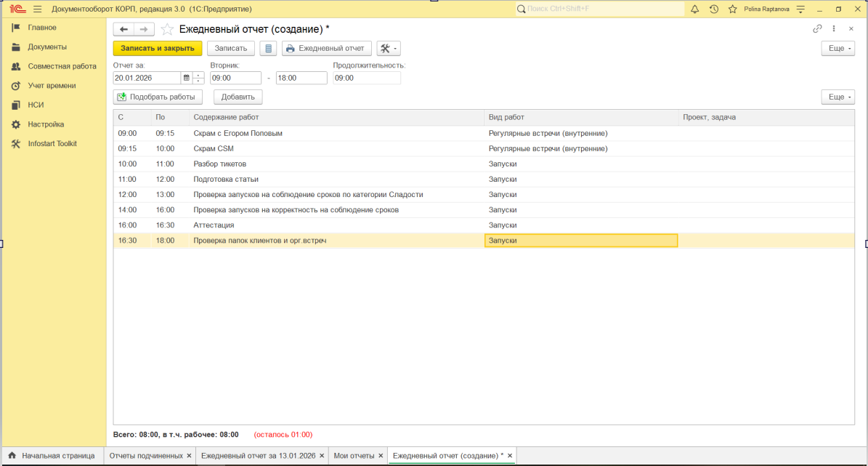Increment the report date stepper
Image resolution: width=868 pixels, height=466 pixels.
click(198, 75)
